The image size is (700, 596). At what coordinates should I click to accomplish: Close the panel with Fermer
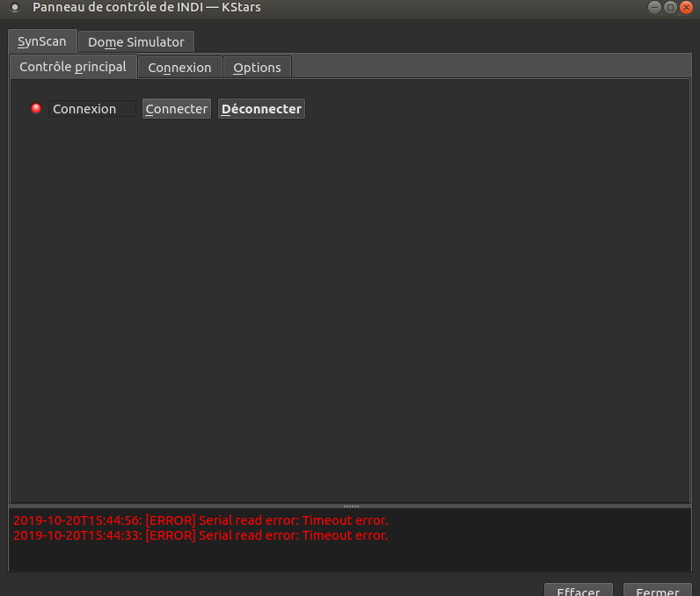658,590
